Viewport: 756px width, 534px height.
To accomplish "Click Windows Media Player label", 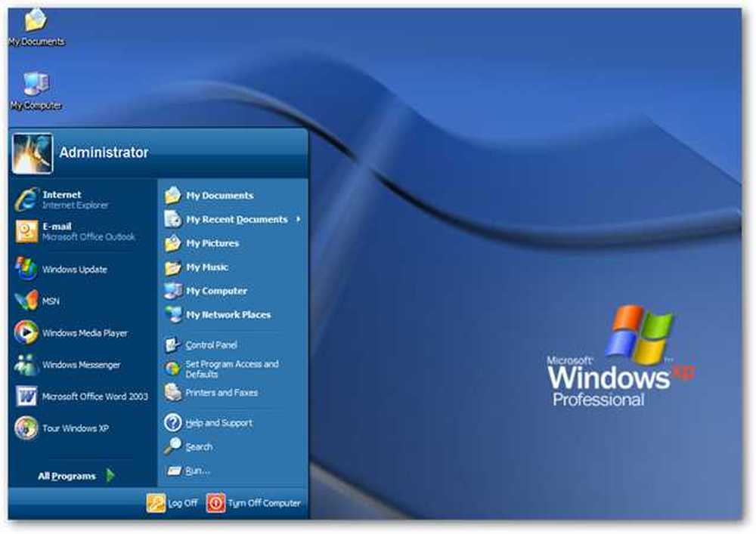I will [x=85, y=333].
